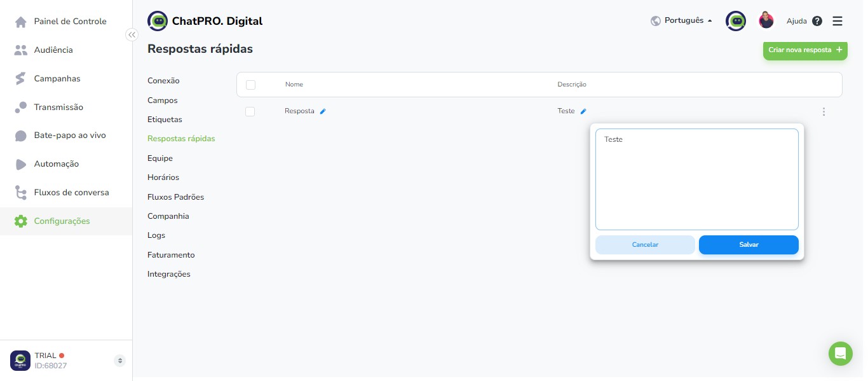Open the Português language dropdown
Image resolution: width=868 pixels, height=381 pixels.
coord(682,21)
